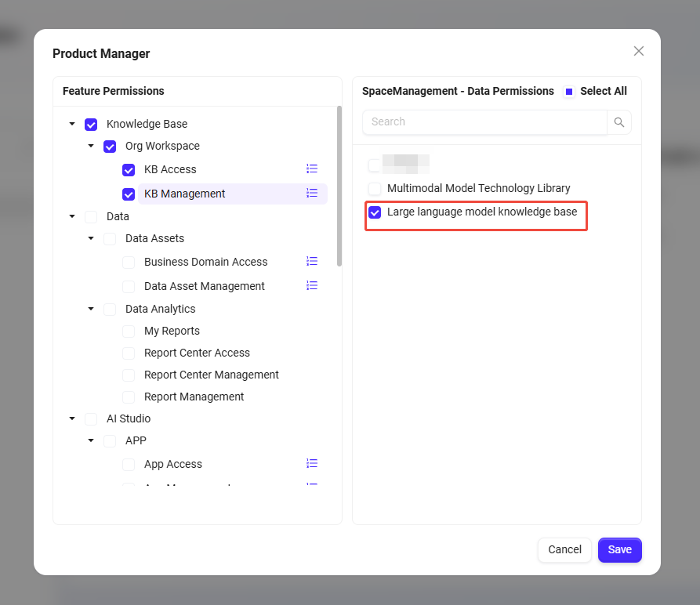Screen dimensions: 700x605
Task: Check Multimodal Model Technology Library
Action: tap(375, 189)
